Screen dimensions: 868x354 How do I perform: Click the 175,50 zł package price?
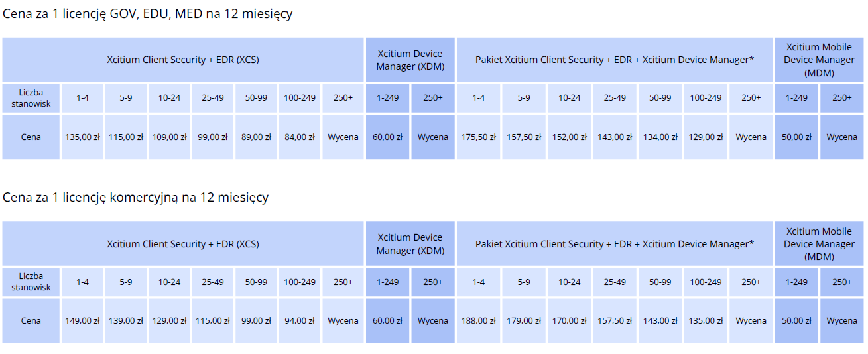coord(479,137)
